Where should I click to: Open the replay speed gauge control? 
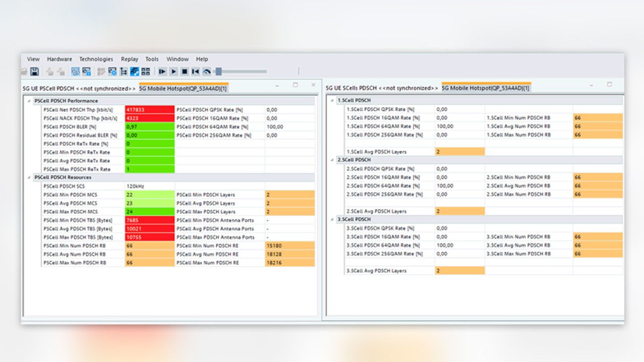(x=206, y=71)
